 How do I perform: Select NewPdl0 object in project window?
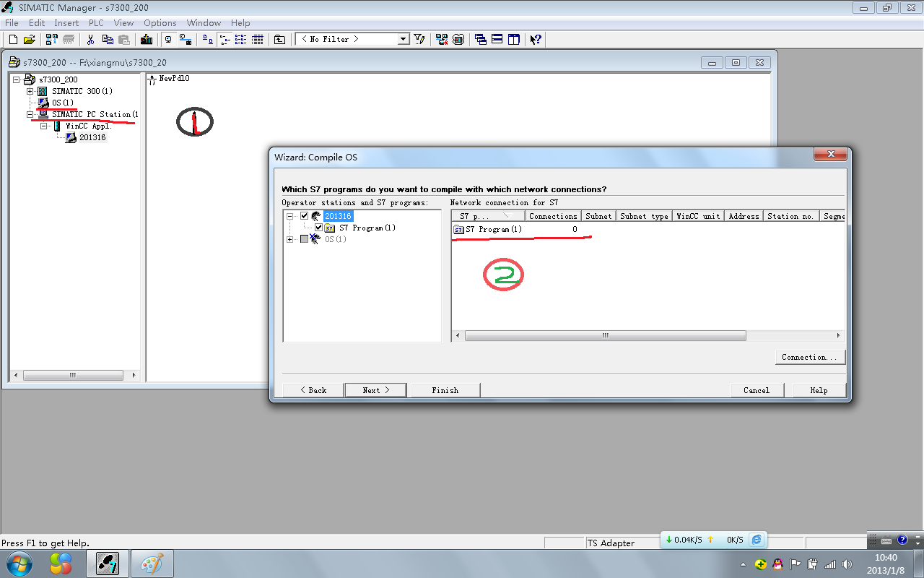tap(169, 78)
